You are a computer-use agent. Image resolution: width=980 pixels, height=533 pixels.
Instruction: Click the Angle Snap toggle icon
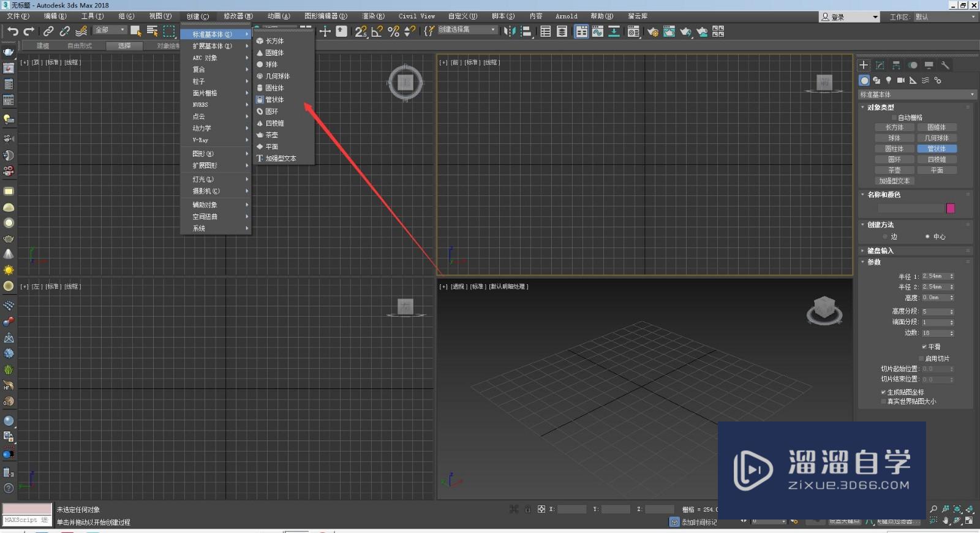point(377,31)
